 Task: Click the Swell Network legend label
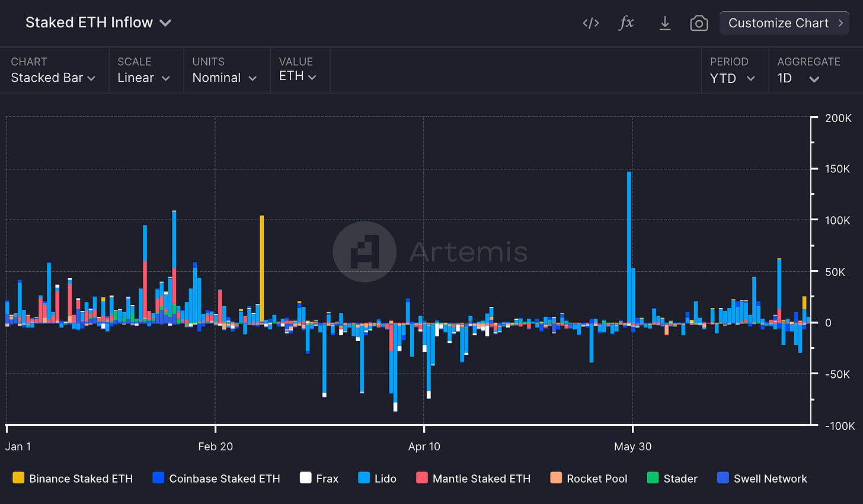pyautogui.click(x=771, y=479)
